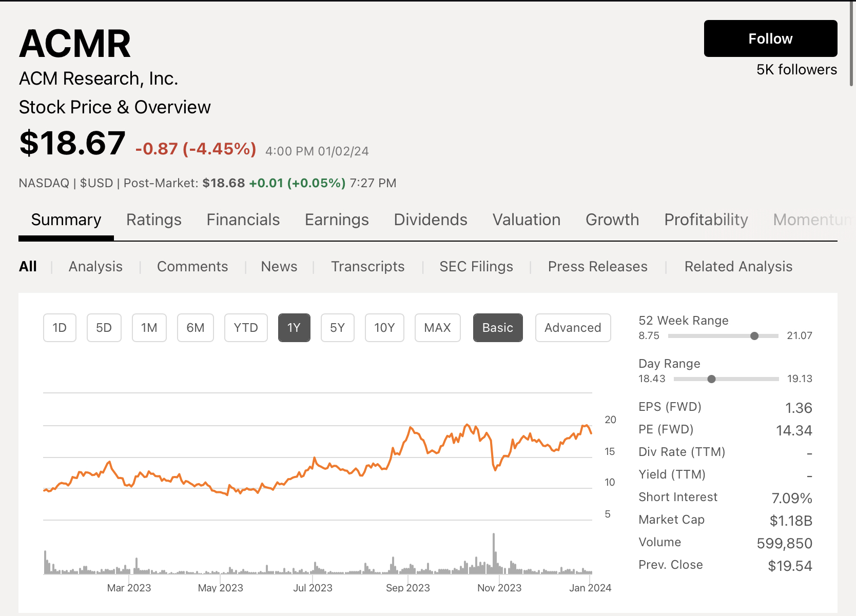Show Comments section
This screenshot has height=616, width=856.
point(192,267)
